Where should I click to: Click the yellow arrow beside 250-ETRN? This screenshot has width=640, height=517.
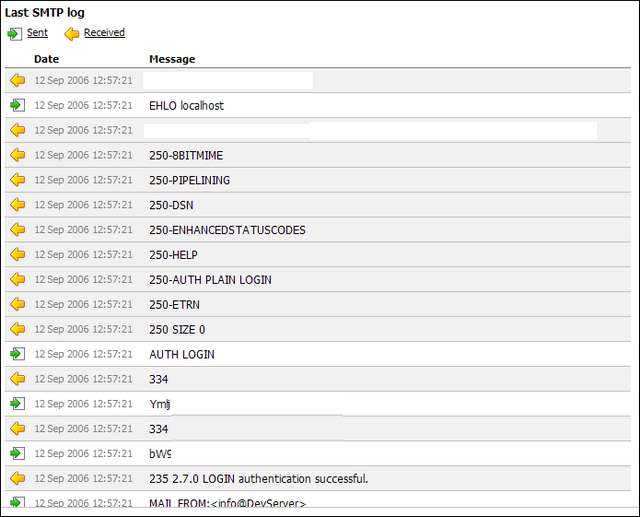17,304
